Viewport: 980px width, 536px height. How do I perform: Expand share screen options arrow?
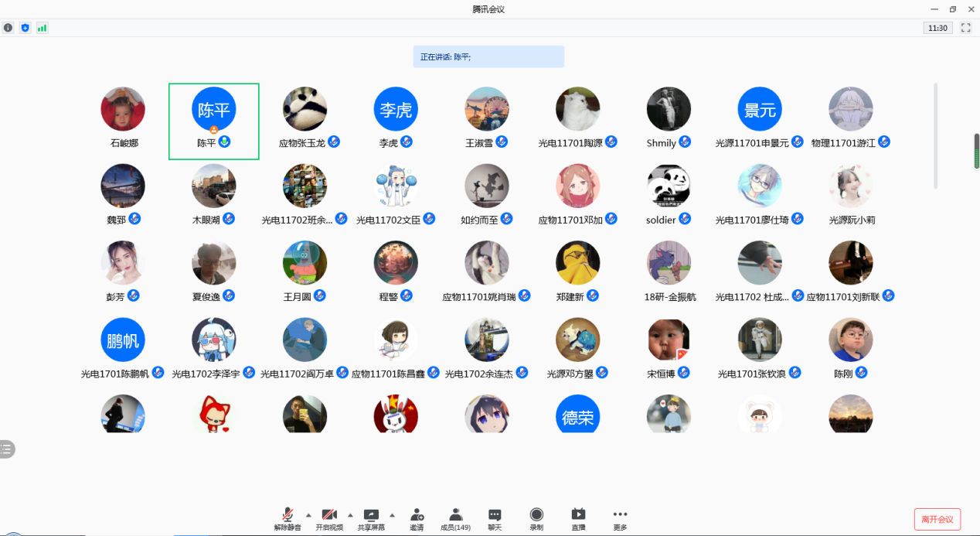coord(392,514)
